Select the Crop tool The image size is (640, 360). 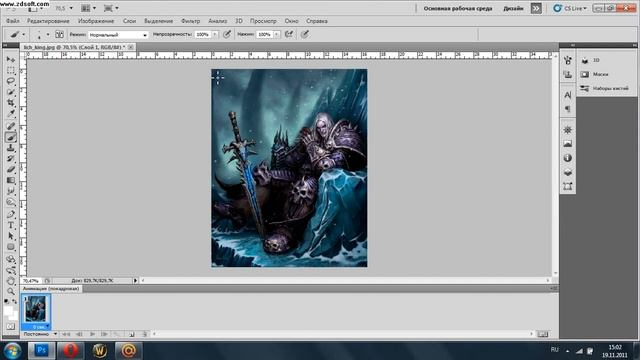tap(11, 102)
